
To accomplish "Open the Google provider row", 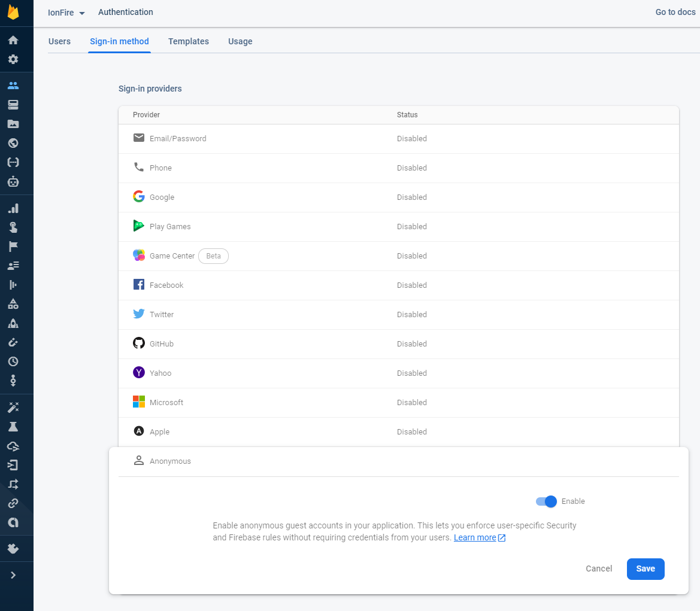I will pos(399,197).
